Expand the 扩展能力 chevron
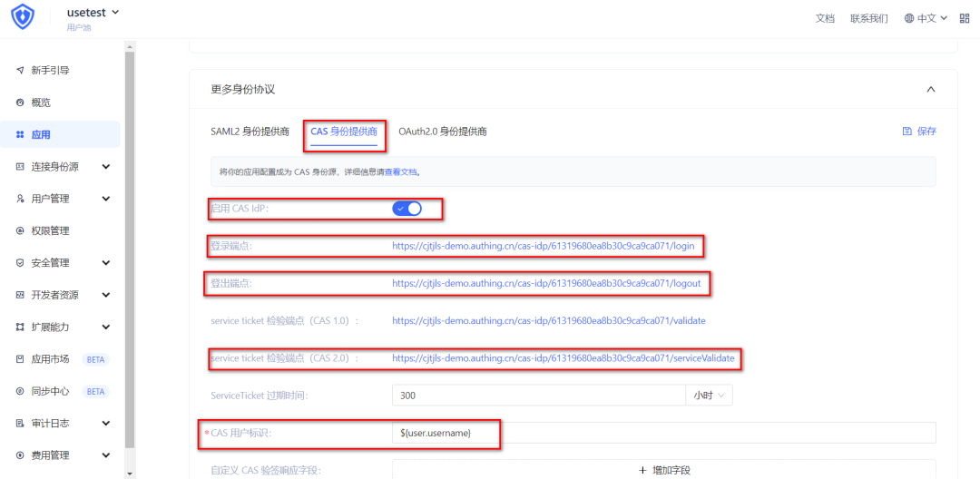Image resolution: width=980 pixels, height=479 pixels. pos(105,327)
